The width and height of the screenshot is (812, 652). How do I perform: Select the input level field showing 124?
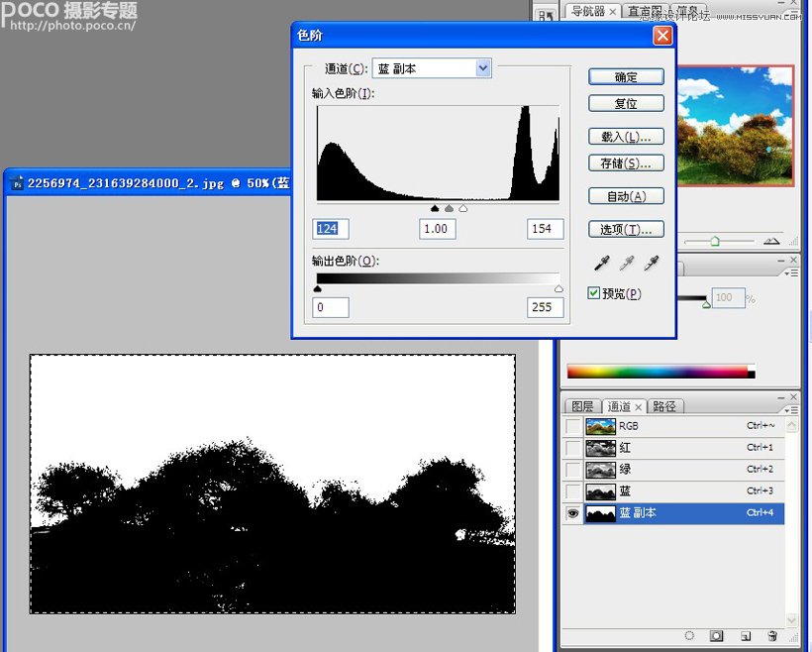[330, 229]
